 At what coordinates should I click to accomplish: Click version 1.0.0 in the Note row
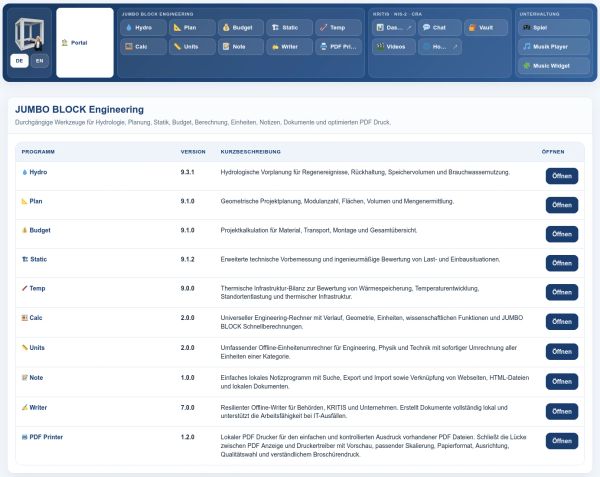(x=188, y=378)
